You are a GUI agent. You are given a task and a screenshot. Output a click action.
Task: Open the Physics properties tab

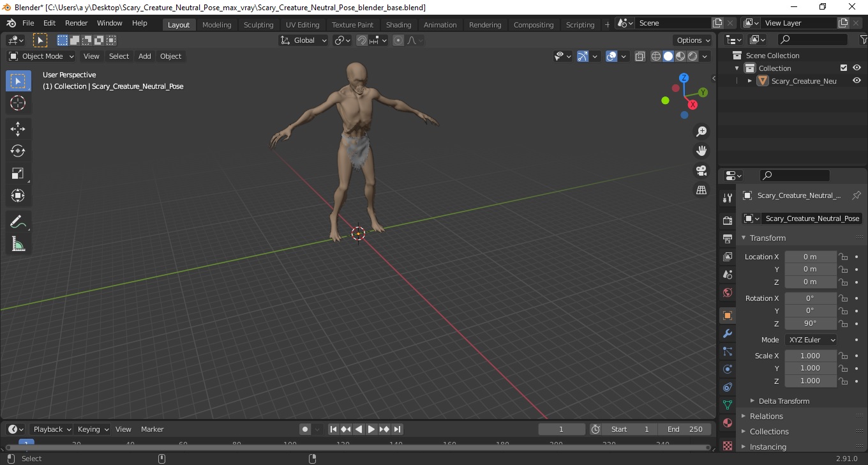(728, 369)
